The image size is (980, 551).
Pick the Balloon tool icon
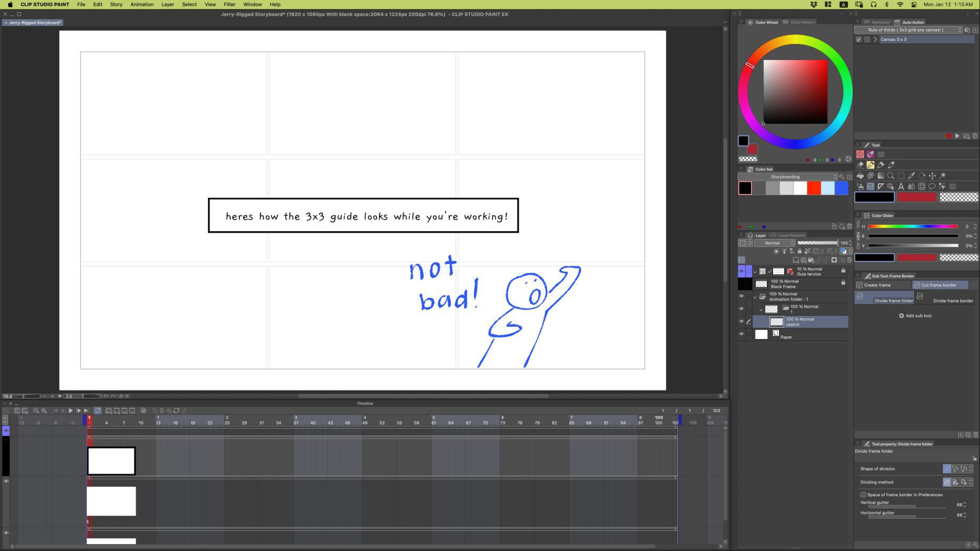pyautogui.click(x=932, y=187)
